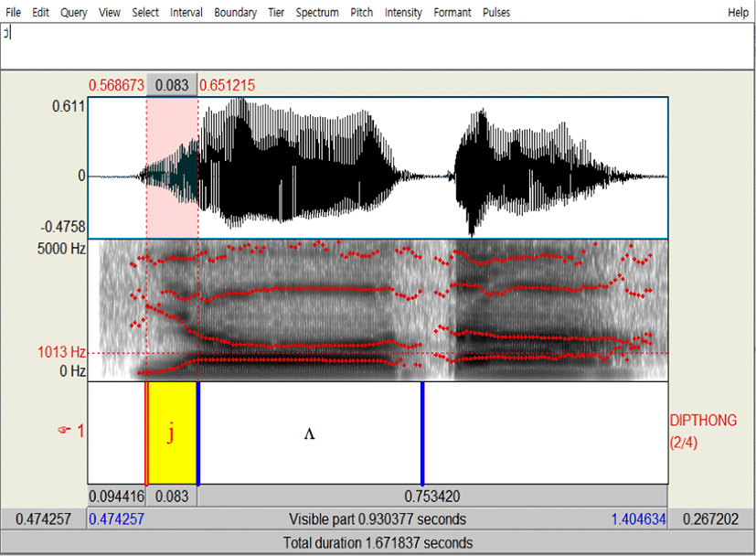
Task: Open the Edit menu
Action: [x=40, y=12]
